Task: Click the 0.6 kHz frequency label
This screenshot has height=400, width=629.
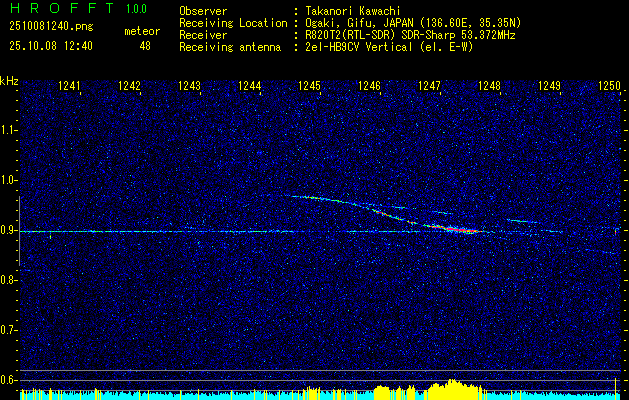Action: [x=8, y=380]
